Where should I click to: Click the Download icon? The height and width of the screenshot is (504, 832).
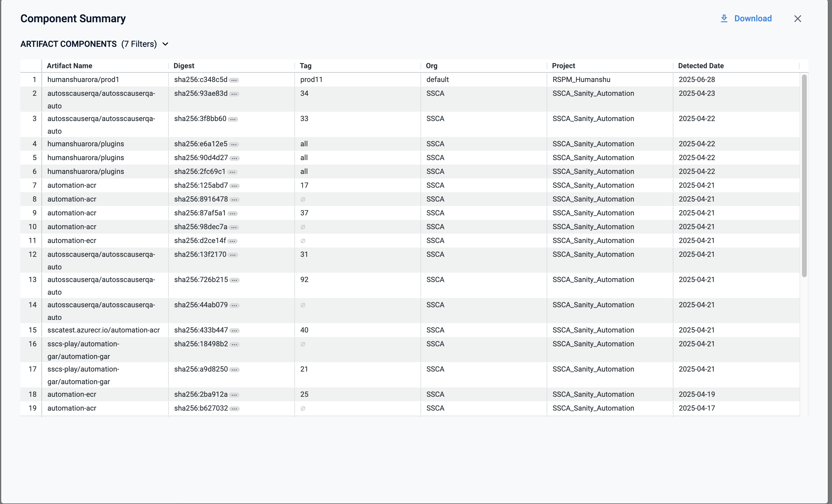coord(724,19)
